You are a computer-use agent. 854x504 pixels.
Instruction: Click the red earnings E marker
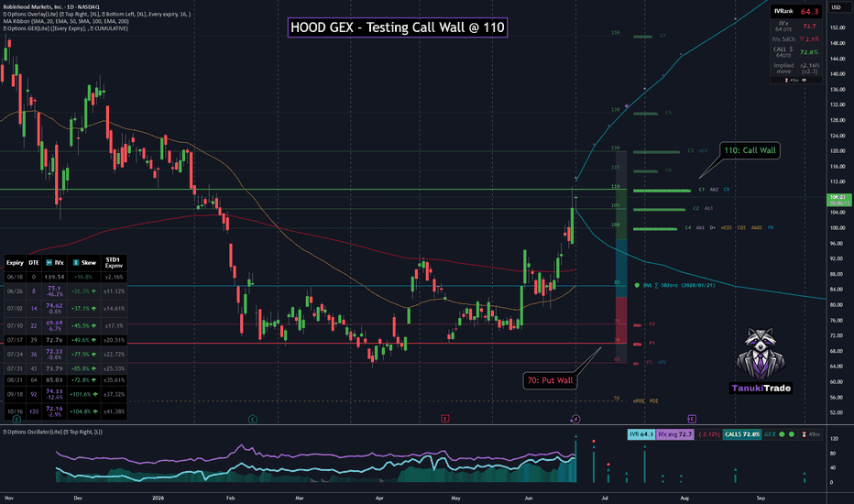445,419
